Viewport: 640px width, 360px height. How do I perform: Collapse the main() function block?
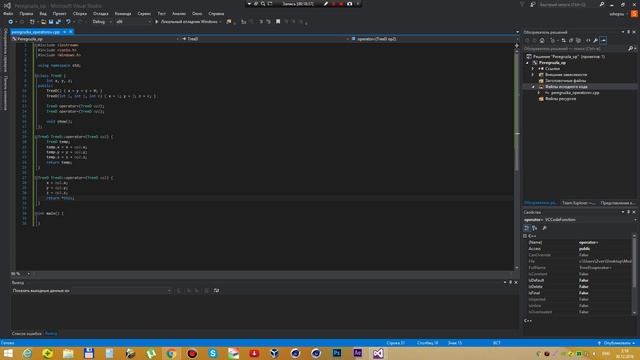tap(36, 213)
